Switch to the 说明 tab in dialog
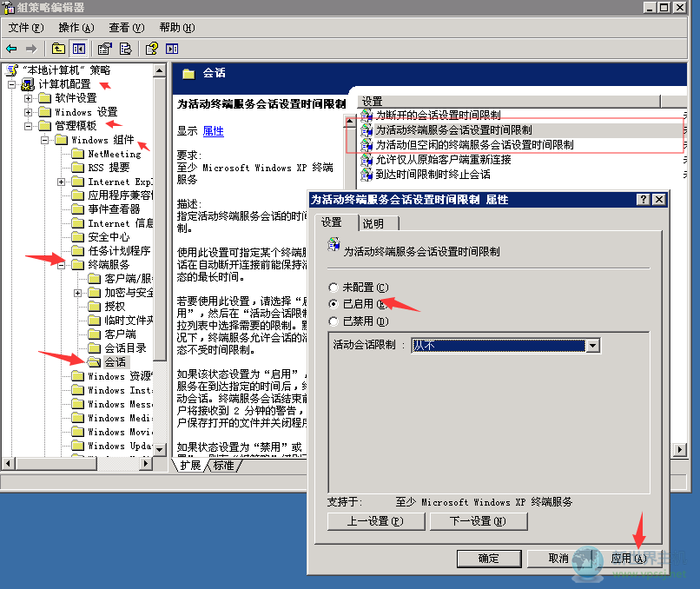This screenshot has width=700, height=589. point(379,223)
